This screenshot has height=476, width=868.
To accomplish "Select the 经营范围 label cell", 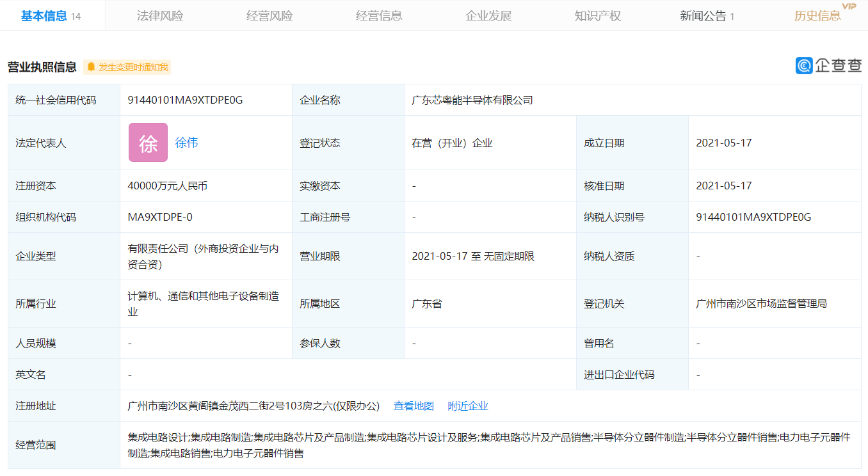I will (x=64, y=445).
